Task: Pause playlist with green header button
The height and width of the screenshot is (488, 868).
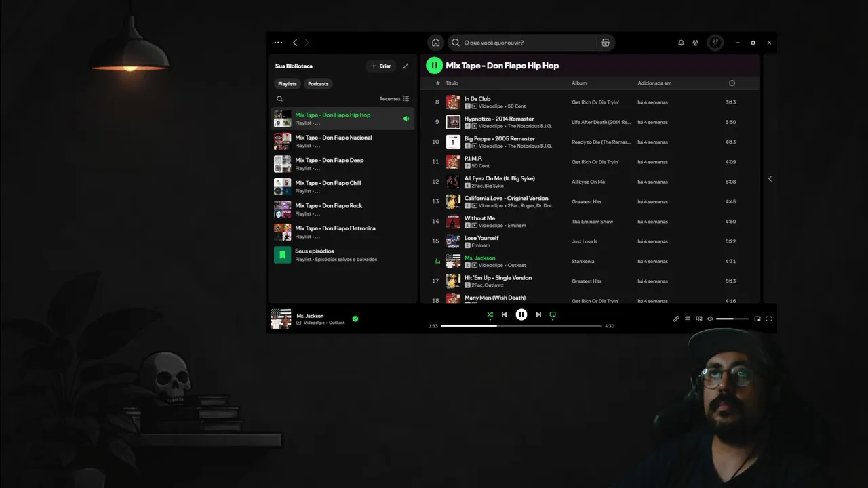Action: (434, 66)
